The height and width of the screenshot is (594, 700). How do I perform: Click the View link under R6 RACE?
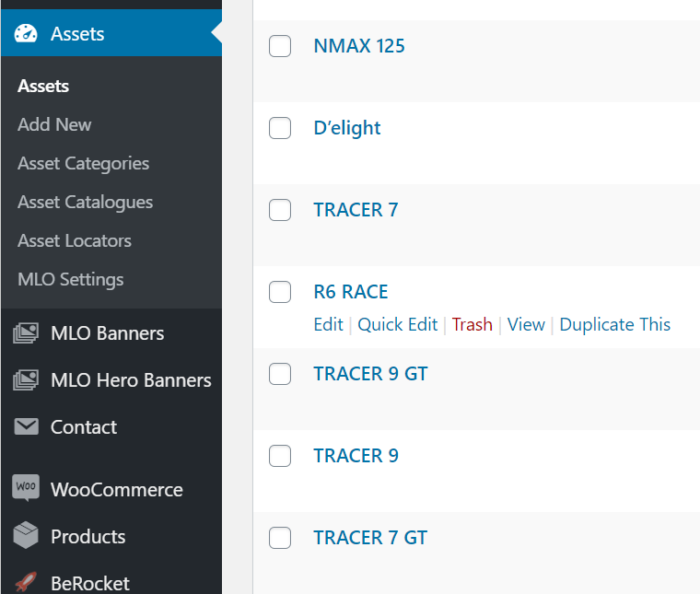[526, 324]
